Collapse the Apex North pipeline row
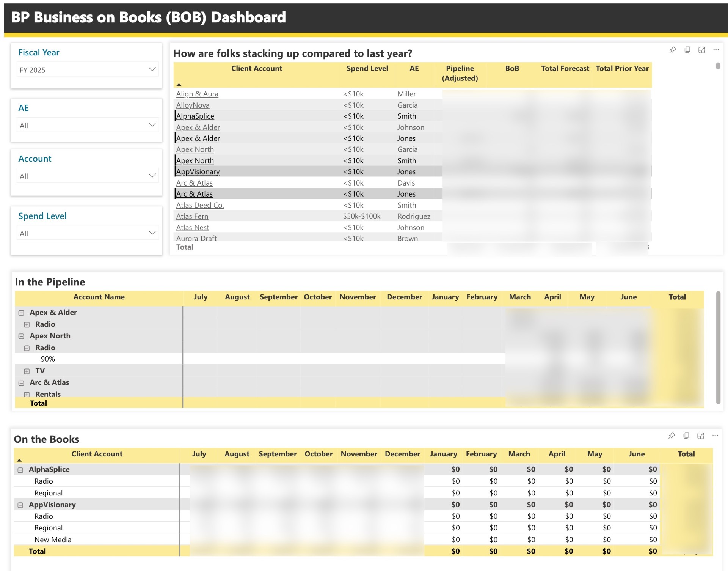The height and width of the screenshot is (571, 728). [21, 336]
